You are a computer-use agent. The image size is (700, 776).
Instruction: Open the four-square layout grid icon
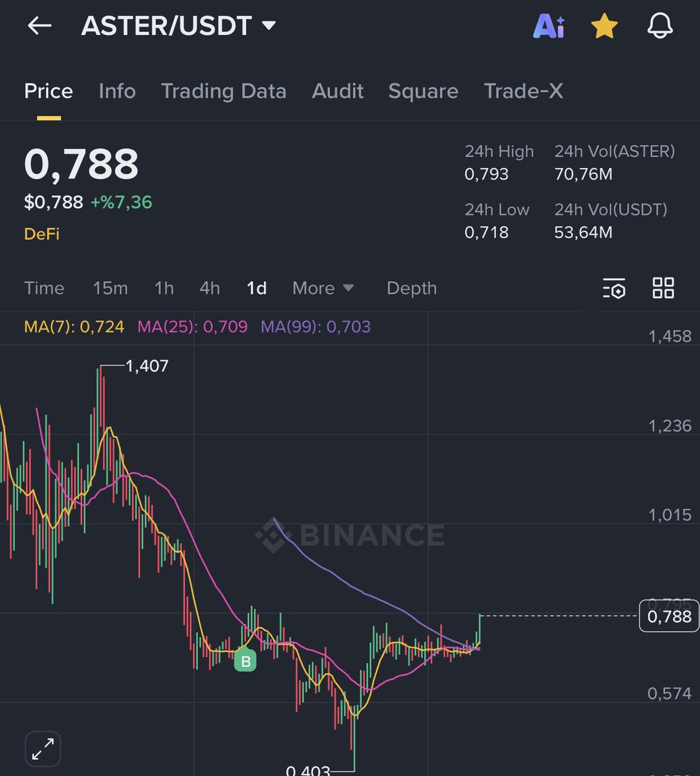tap(663, 288)
